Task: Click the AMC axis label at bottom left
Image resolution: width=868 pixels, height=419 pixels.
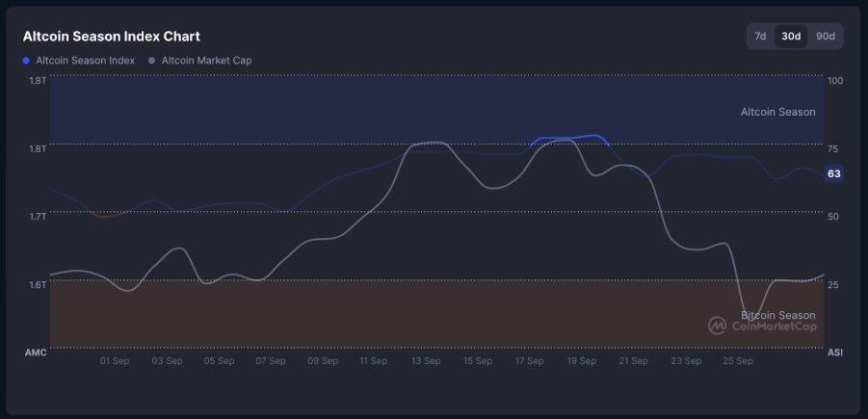Action: click(36, 353)
